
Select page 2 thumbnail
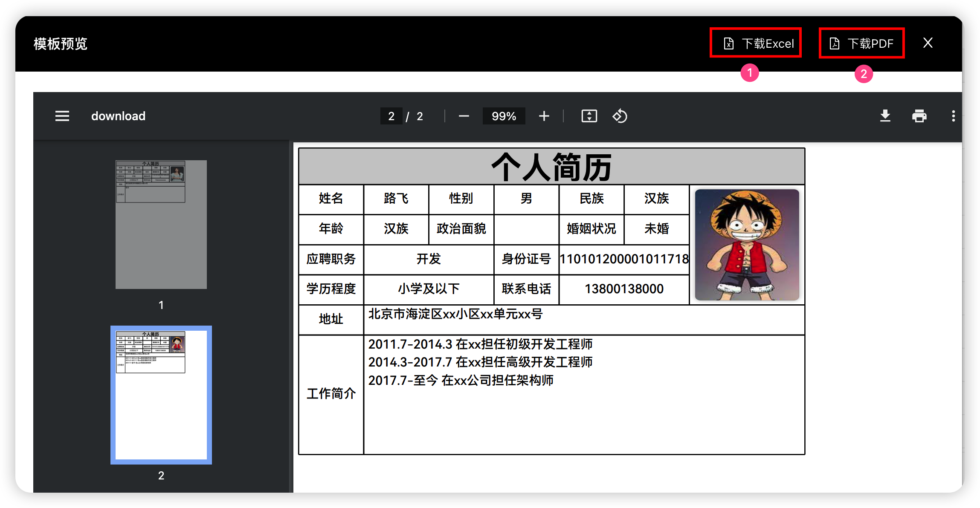point(161,395)
